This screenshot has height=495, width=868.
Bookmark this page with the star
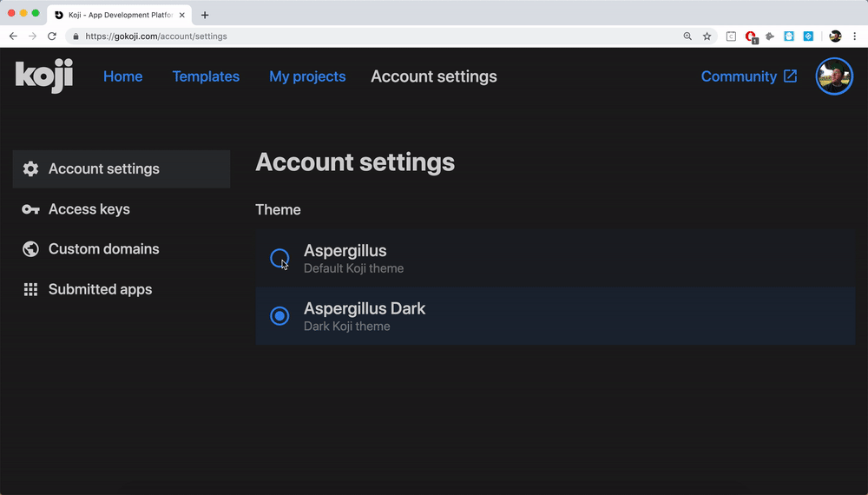click(707, 36)
